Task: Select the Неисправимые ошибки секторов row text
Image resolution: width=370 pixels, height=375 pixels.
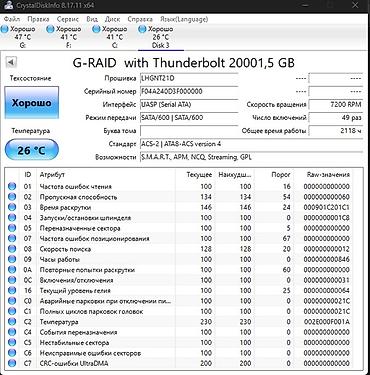Action: pyautogui.click(x=90, y=353)
